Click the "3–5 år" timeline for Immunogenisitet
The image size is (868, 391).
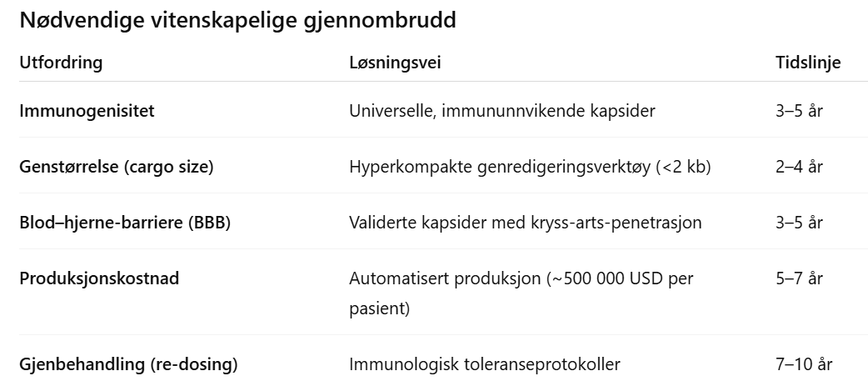click(799, 110)
